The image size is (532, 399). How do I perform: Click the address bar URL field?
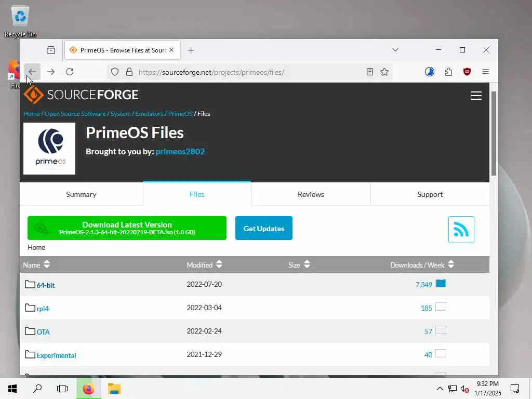click(x=249, y=72)
